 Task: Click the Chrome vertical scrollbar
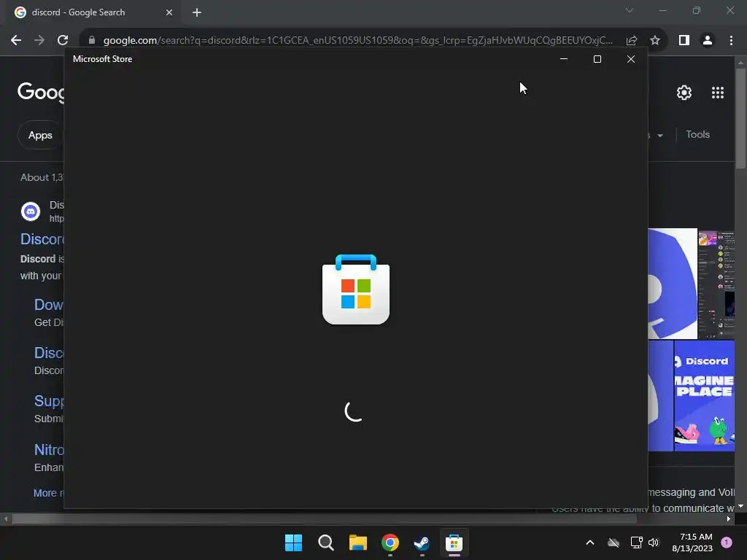click(x=740, y=119)
